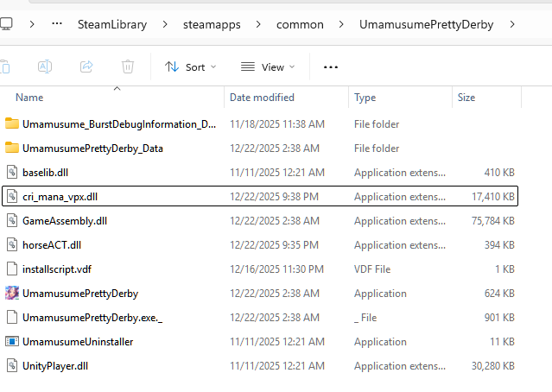Select the UmamusumePrettyDerby.exe._ file icon
The height and width of the screenshot is (392, 552).
click(x=12, y=317)
